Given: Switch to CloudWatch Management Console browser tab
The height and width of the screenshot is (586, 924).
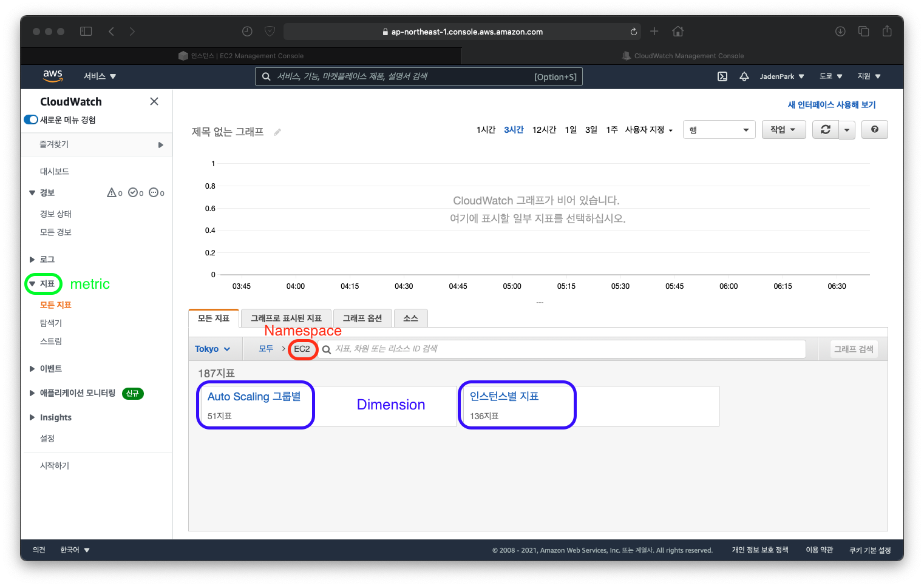Looking at the screenshot, I should point(682,56).
